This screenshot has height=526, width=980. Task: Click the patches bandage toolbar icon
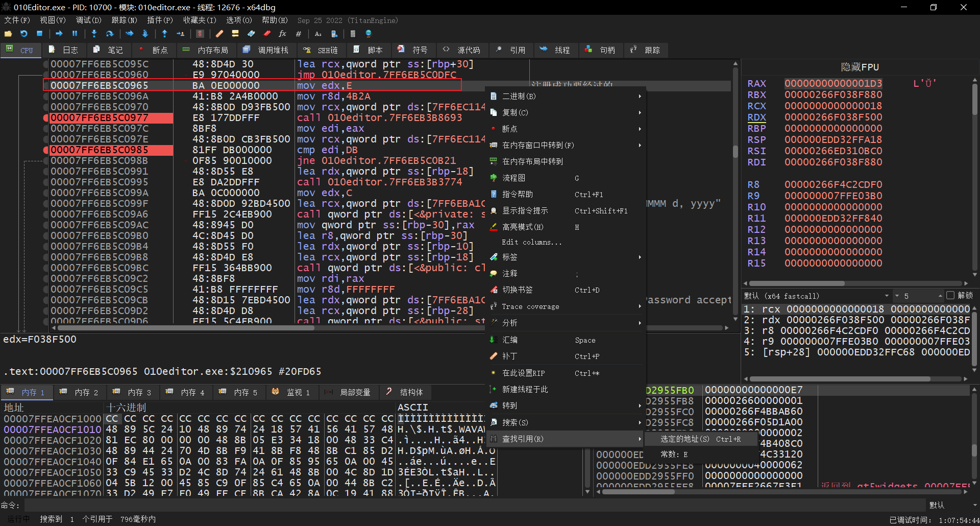[219, 34]
